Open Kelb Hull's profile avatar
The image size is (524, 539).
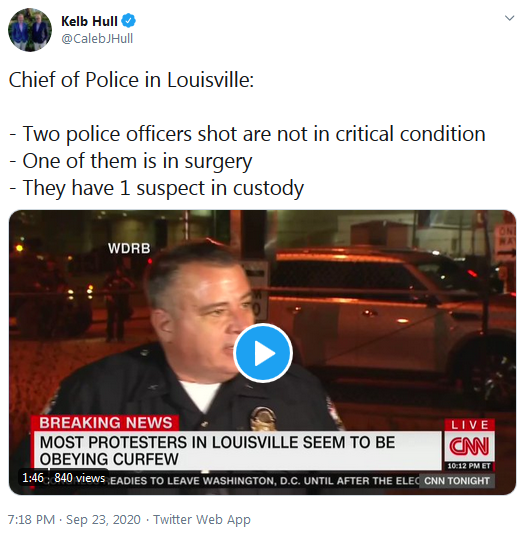[30, 30]
